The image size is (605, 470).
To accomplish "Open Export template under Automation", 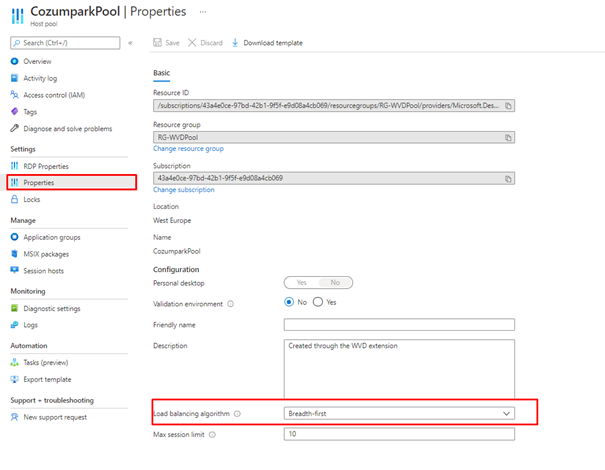I will point(47,380).
